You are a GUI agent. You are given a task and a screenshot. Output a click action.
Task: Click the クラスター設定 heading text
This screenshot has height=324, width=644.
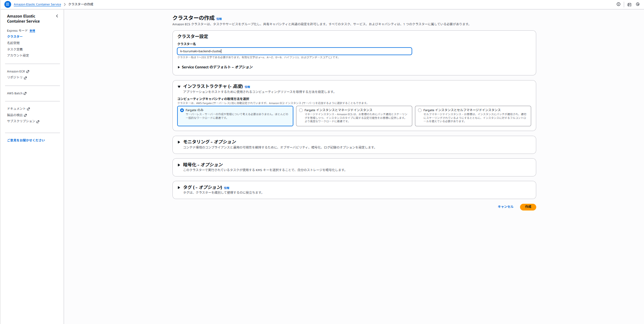click(x=193, y=36)
